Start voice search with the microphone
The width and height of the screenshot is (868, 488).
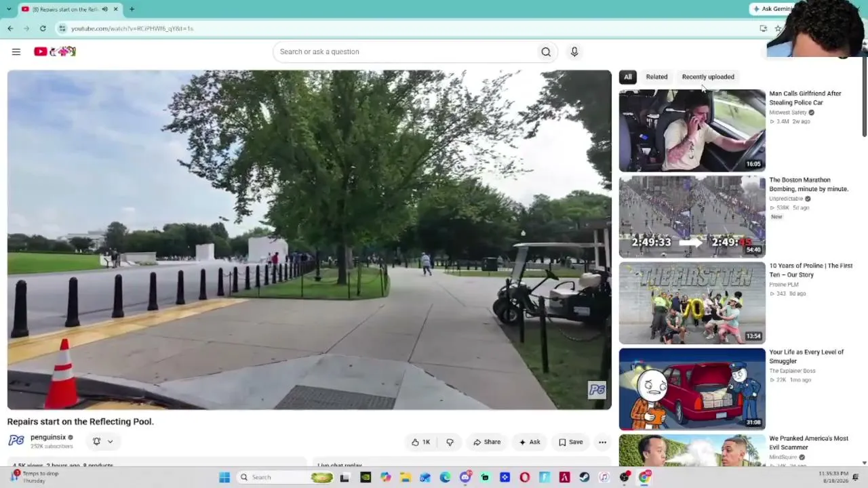[574, 52]
